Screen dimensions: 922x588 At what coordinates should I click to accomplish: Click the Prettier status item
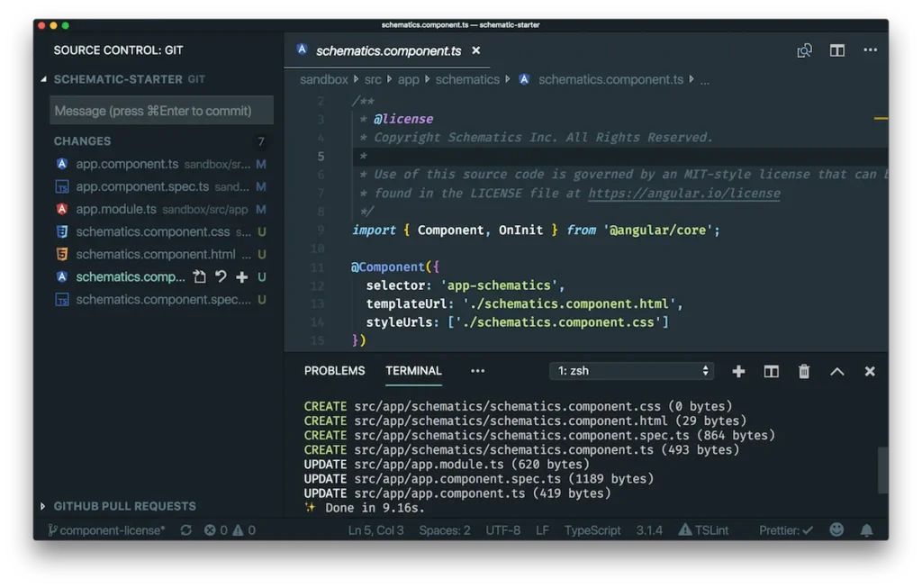pos(785,530)
